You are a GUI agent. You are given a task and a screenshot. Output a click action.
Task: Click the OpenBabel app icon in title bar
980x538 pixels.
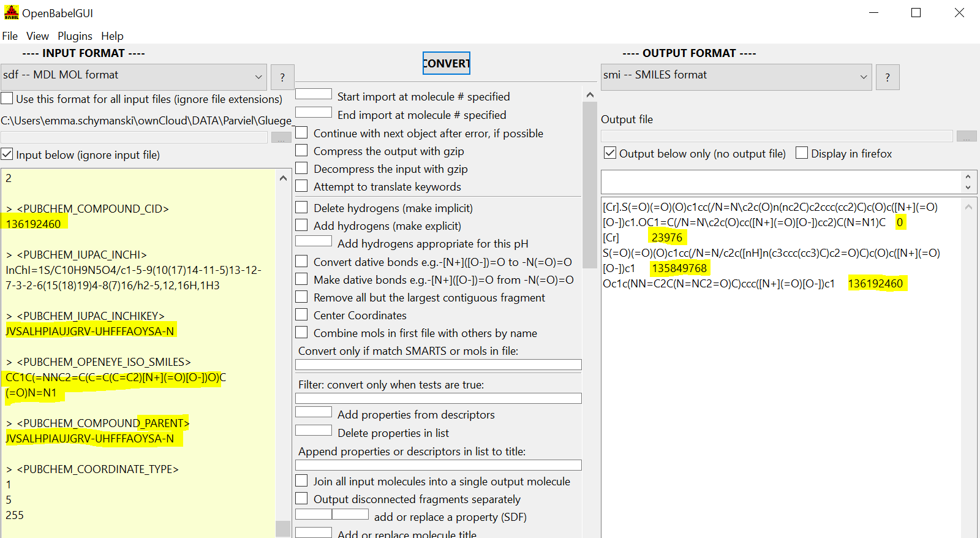11,12
